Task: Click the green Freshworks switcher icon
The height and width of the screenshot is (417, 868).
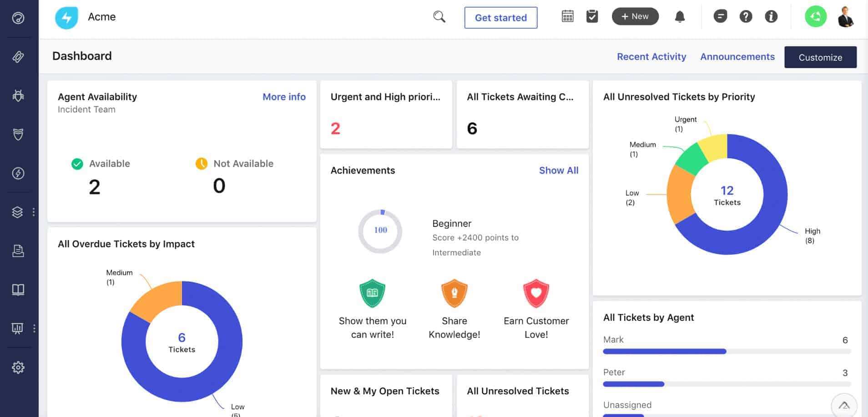Action: coord(816,16)
